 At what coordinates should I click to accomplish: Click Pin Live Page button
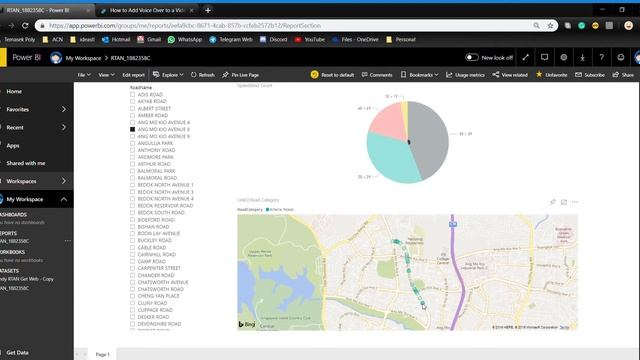pyautogui.click(x=240, y=75)
